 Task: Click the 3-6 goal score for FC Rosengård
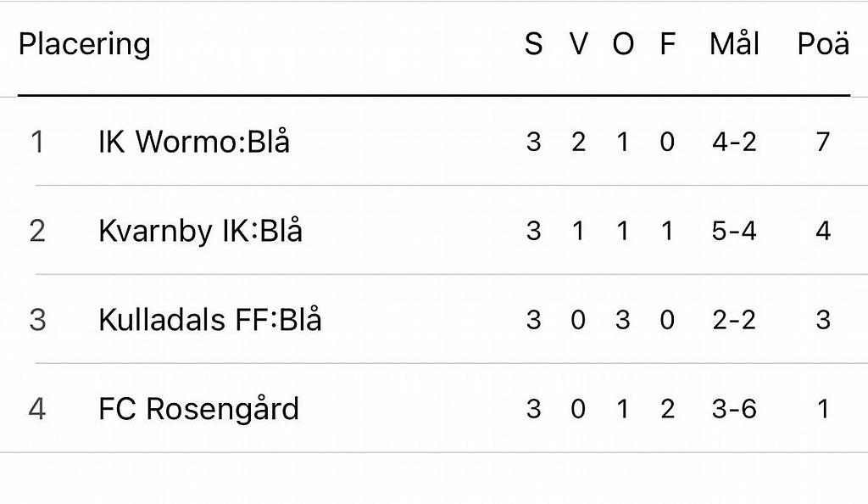click(x=734, y=409)
